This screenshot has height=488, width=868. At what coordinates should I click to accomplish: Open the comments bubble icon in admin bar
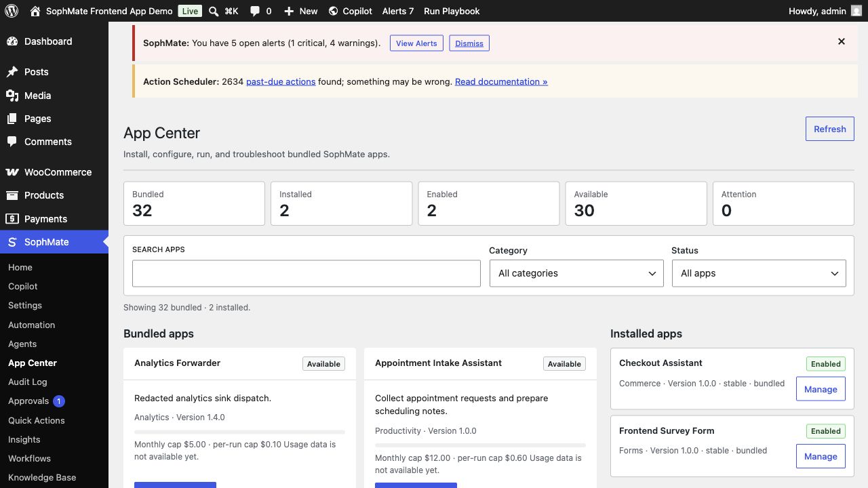pyautogui.click(x=255, y=11)
